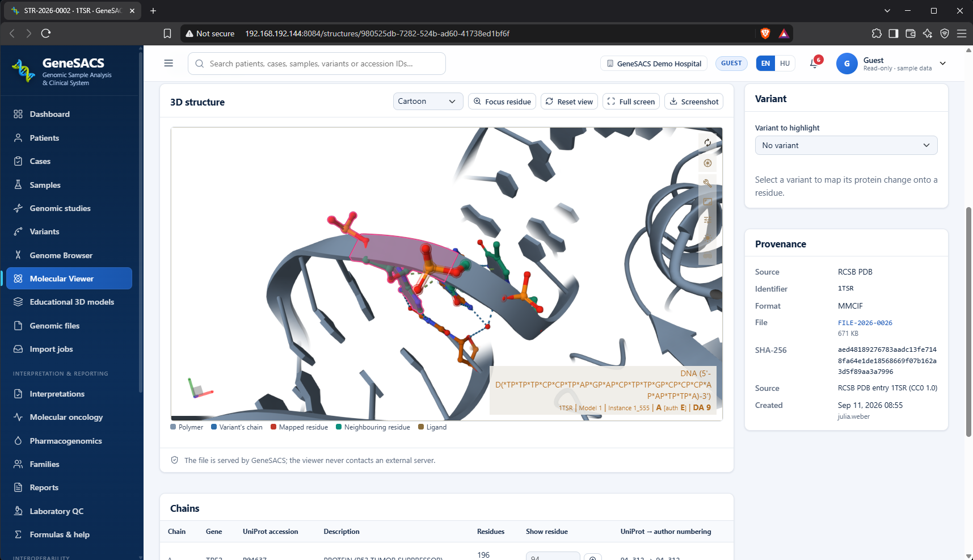Open a new browser tab

pos(153,11)
